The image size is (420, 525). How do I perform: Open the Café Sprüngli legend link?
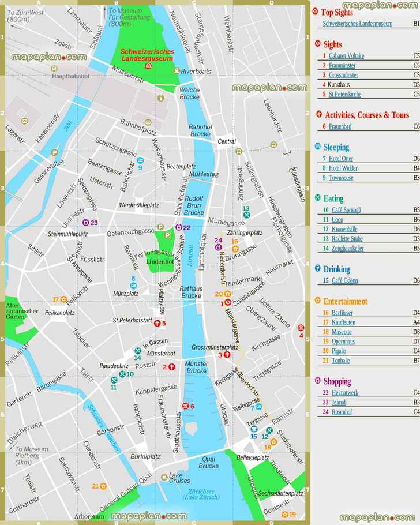tap(346, 210)
